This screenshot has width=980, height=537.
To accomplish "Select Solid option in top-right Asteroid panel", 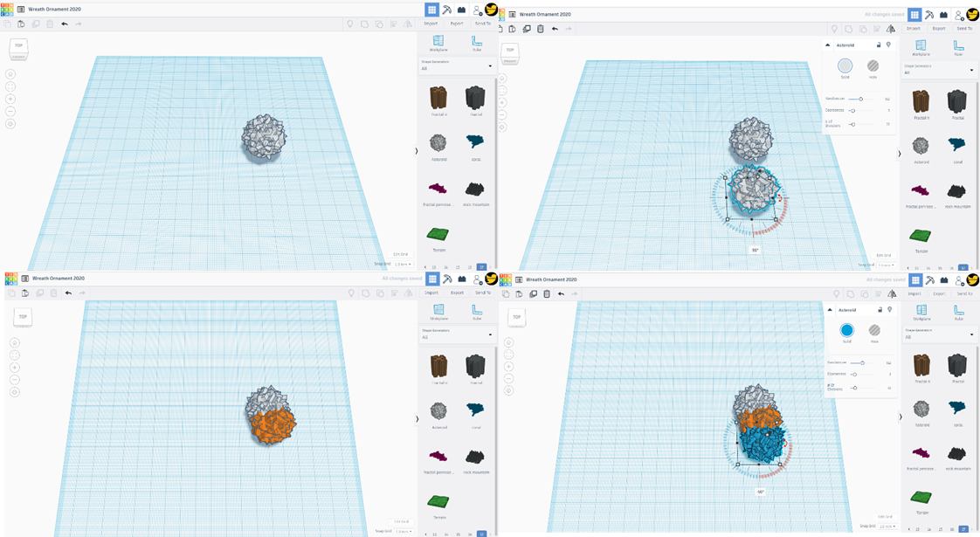I will 845,65.
